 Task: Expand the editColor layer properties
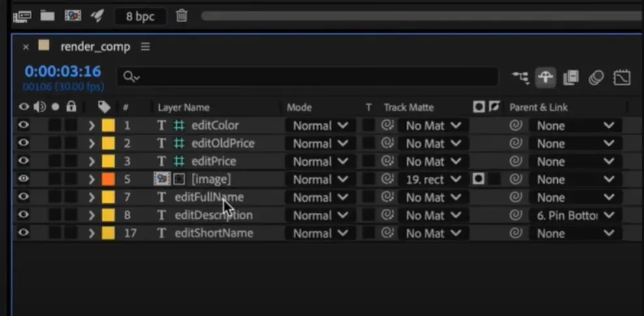click(92, 125)
